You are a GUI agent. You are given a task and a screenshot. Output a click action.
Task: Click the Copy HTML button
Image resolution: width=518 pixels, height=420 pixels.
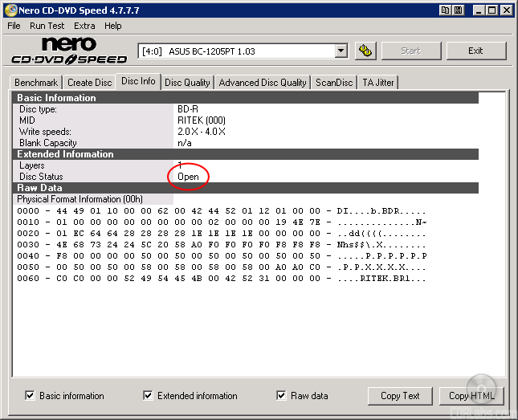tap(470, 396)
